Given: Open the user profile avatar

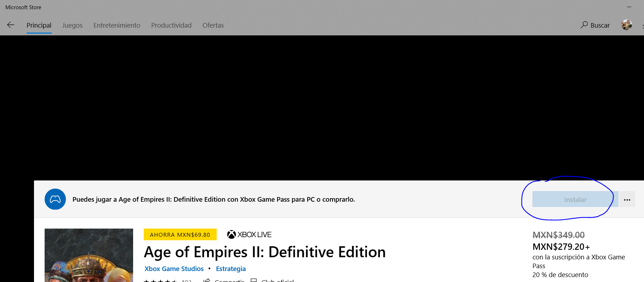Looking at the screenshot, I should click(627, 25).
